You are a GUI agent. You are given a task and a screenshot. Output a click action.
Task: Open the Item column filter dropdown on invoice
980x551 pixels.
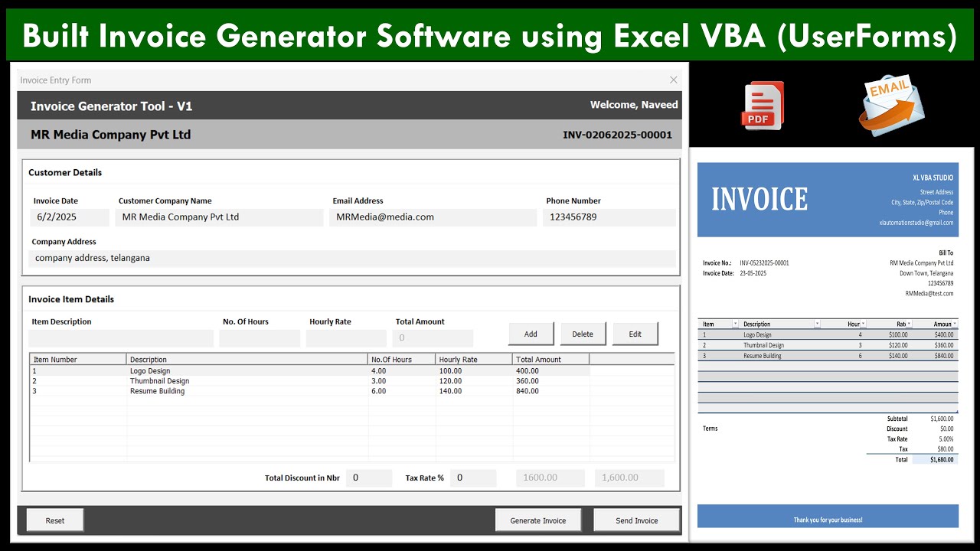pos(736,324)
